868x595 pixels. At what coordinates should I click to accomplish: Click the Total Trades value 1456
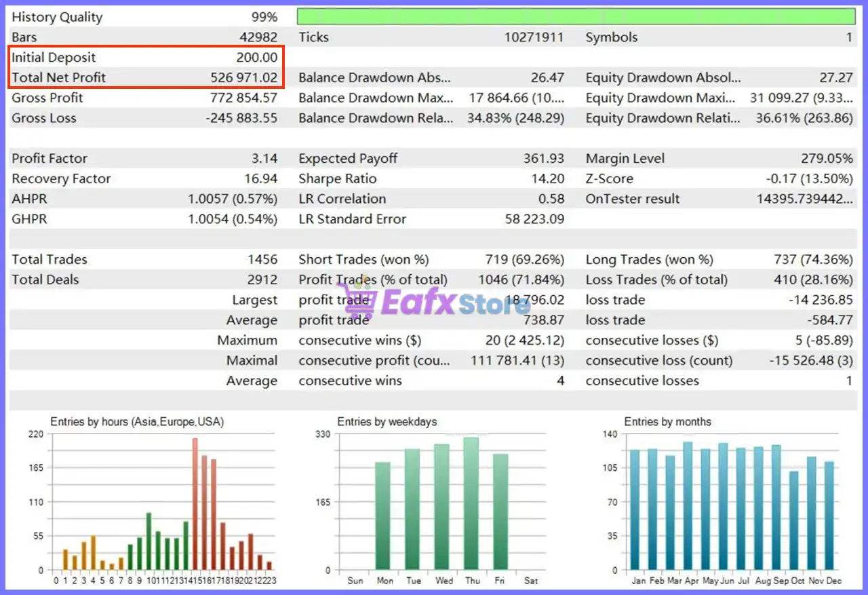262,260
